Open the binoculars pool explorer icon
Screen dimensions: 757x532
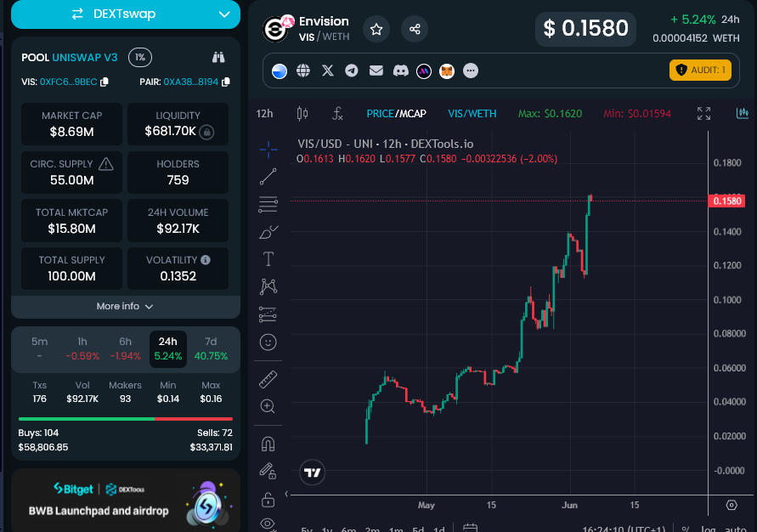pyautogui.click(x=218, y=58)
